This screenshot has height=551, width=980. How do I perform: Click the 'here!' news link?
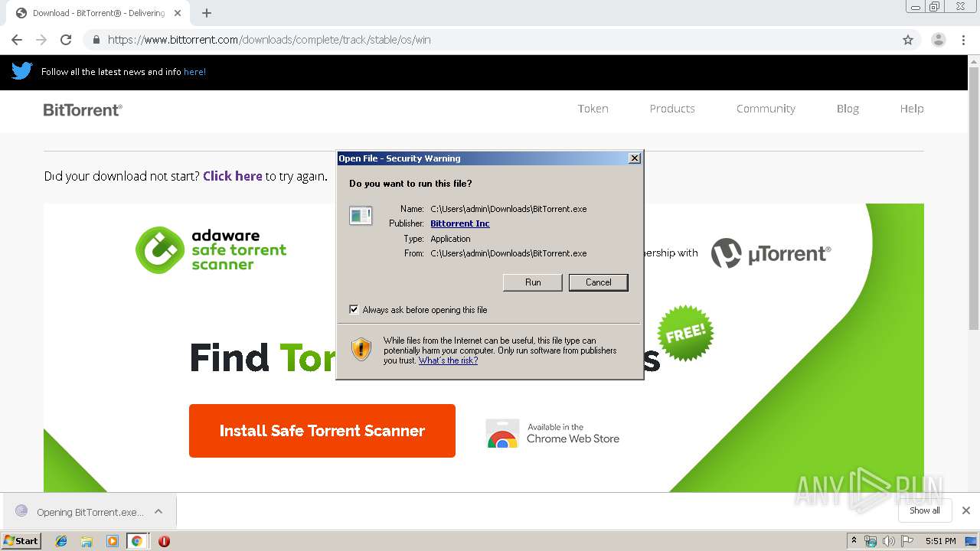[x=194, y=72]
